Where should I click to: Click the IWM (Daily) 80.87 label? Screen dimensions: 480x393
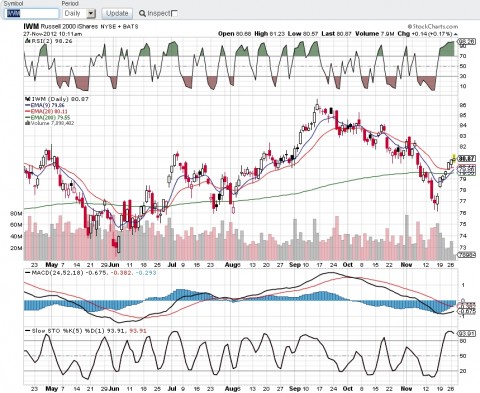point(60,99)
